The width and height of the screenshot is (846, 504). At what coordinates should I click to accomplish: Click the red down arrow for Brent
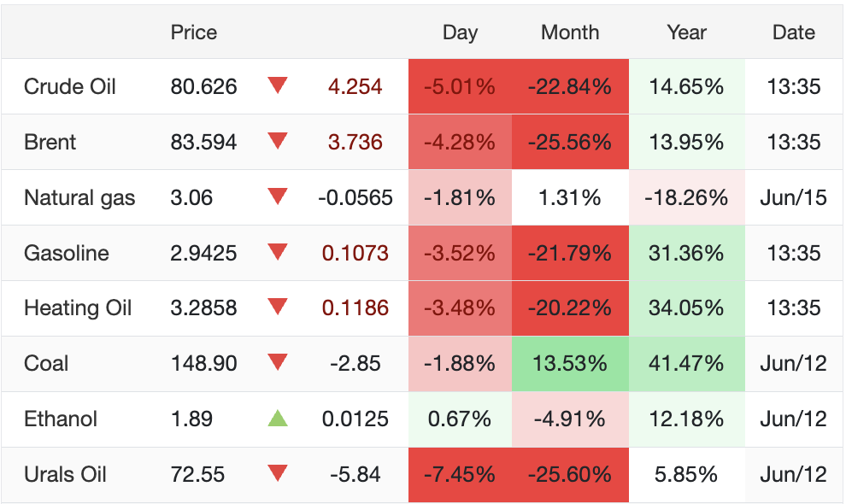278,141
